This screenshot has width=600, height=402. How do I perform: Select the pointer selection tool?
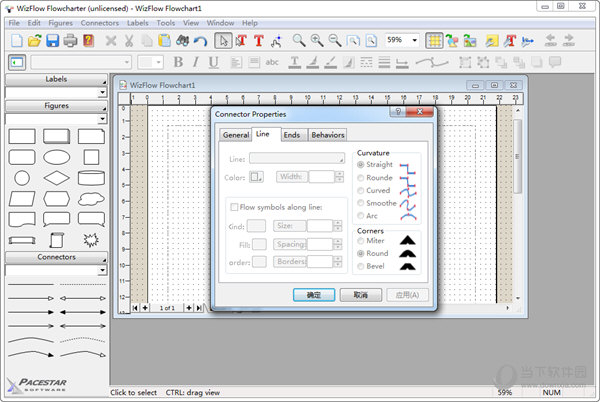point(223,40)
